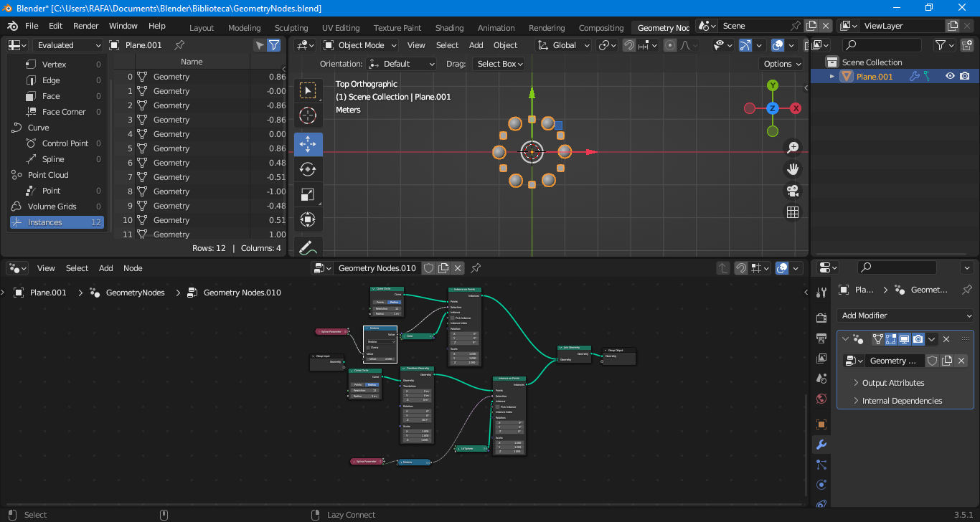Viewport: 980px width, 522px height.
Task: Toggle Plane.001 render camera in outliner
Action: (965, 76)
